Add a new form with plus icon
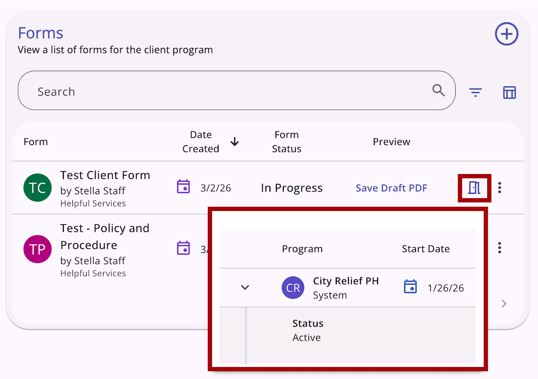The image size is (538, 379). tap(506, 34)
